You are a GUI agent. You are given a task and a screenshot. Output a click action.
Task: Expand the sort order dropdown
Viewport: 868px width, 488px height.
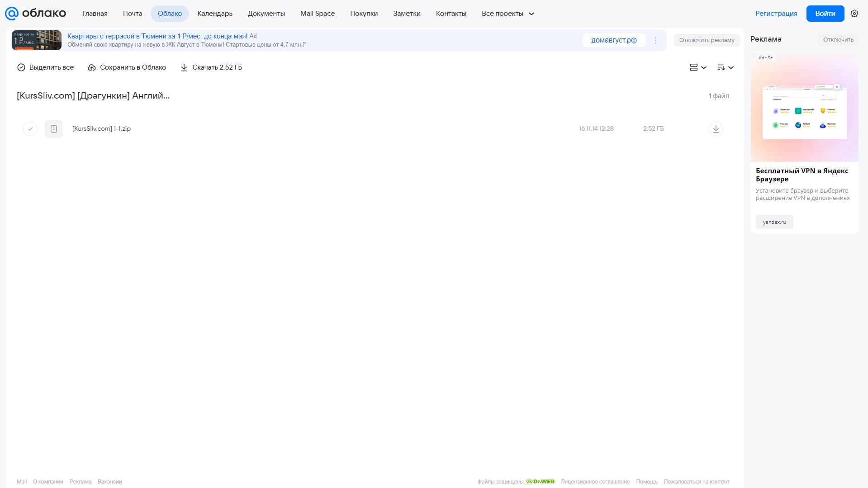725,67
